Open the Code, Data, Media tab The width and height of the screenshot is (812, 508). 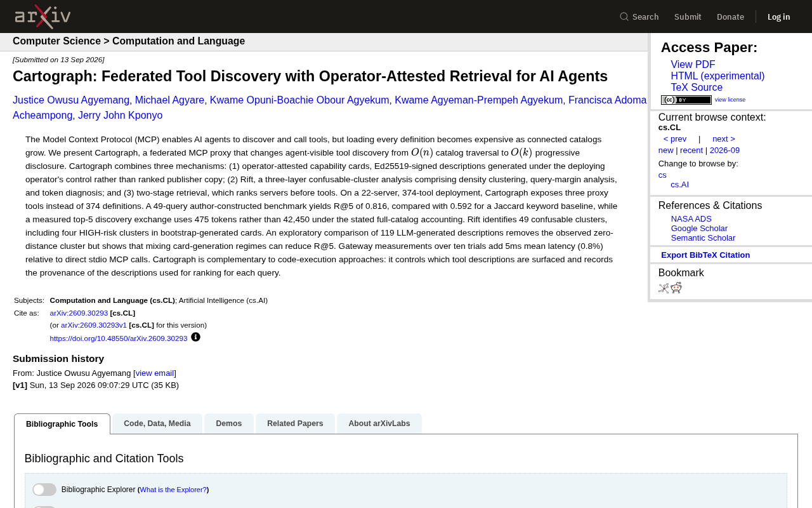tap(157, 424)
